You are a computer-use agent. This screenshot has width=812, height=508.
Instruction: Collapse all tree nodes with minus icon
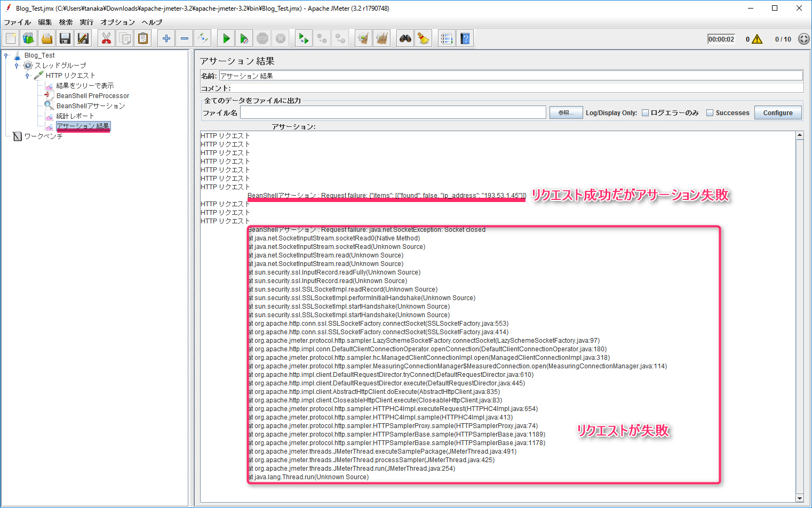coord(185,38)
